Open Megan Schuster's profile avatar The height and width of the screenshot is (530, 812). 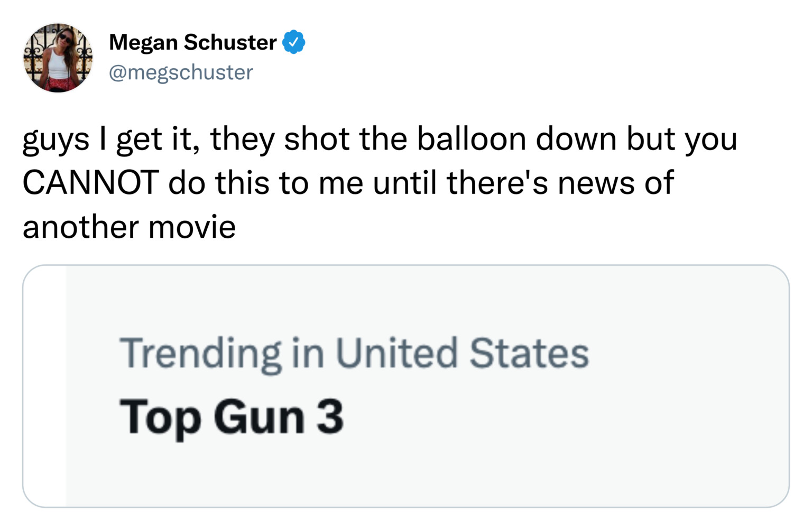point(58,58)
